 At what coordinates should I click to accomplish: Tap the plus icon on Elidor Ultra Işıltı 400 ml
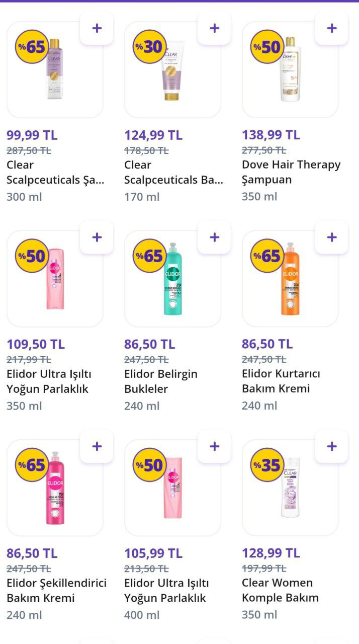[x=216, y=445]
